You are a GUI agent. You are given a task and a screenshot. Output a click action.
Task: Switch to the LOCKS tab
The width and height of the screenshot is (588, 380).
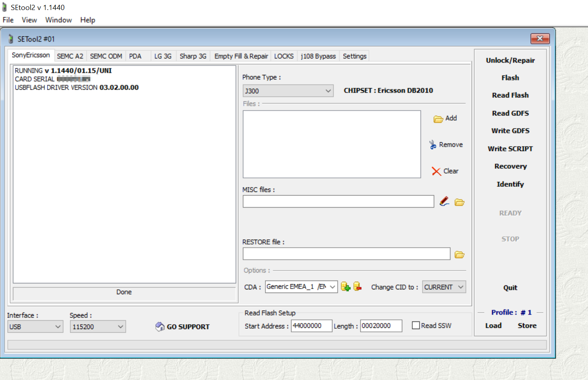point(284,56)
